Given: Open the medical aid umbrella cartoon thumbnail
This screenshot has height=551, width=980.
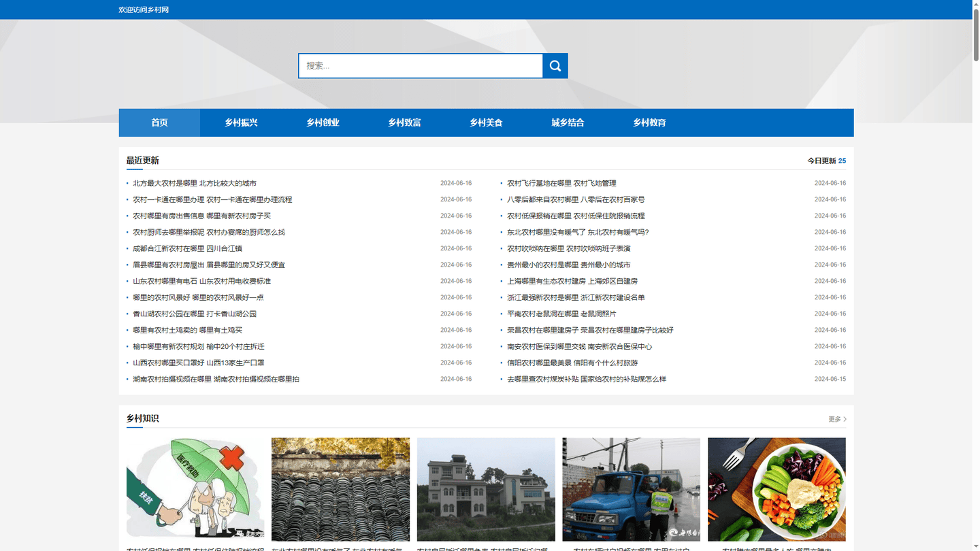Looking at the screenshot, I should coord(195,489).
